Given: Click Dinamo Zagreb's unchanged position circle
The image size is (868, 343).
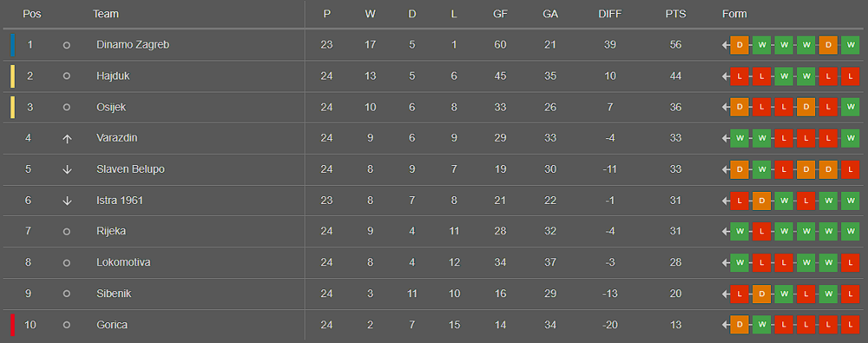Looking at the screenshot, I should click(67, 45).
